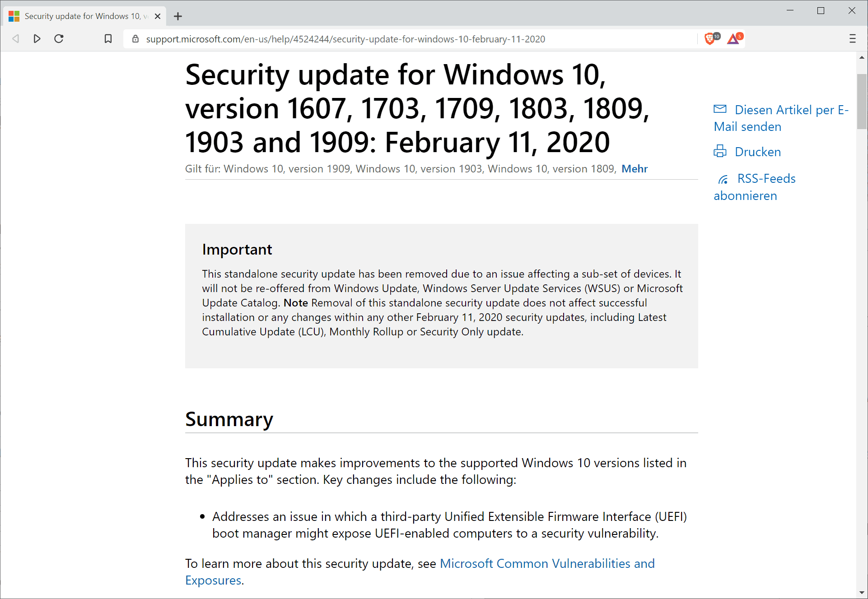Click the browser menu icon
Viewport: 868px width, 599px height.
(x=852, y=38)
